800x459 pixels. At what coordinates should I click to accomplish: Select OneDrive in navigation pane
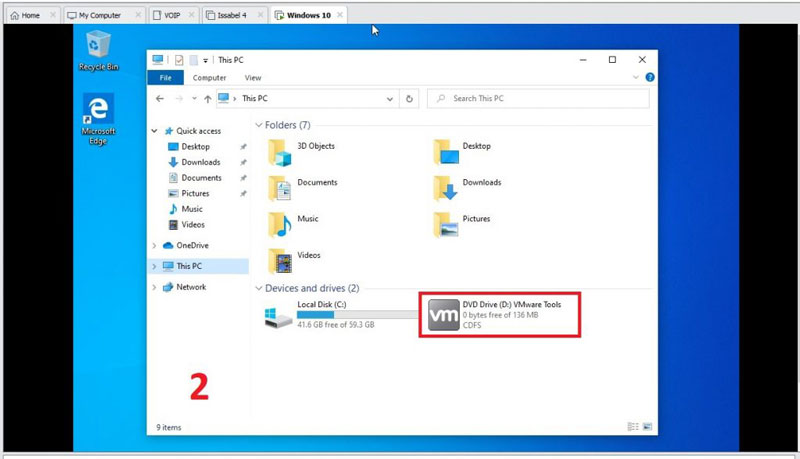click(192, 245)
